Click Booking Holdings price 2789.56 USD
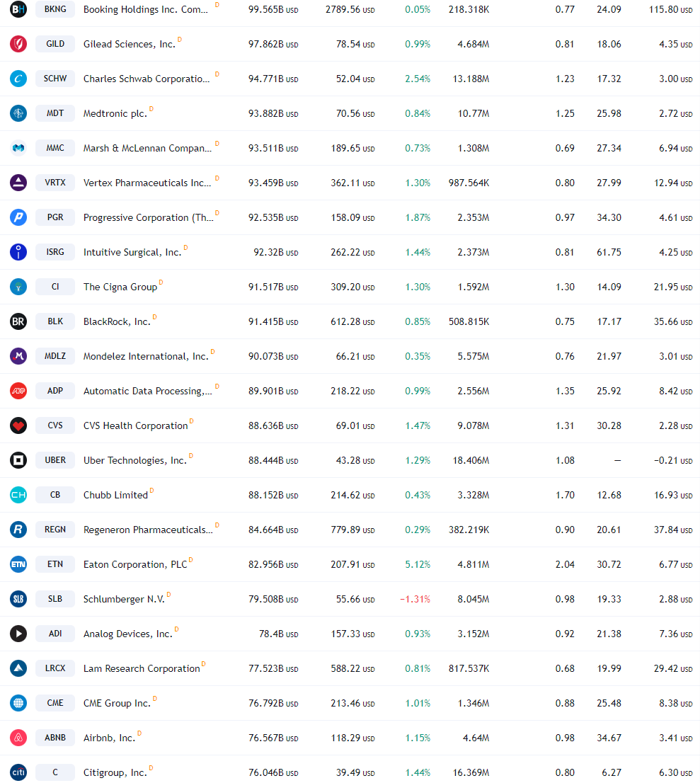 pyautogui.click(x=350, y=9)
